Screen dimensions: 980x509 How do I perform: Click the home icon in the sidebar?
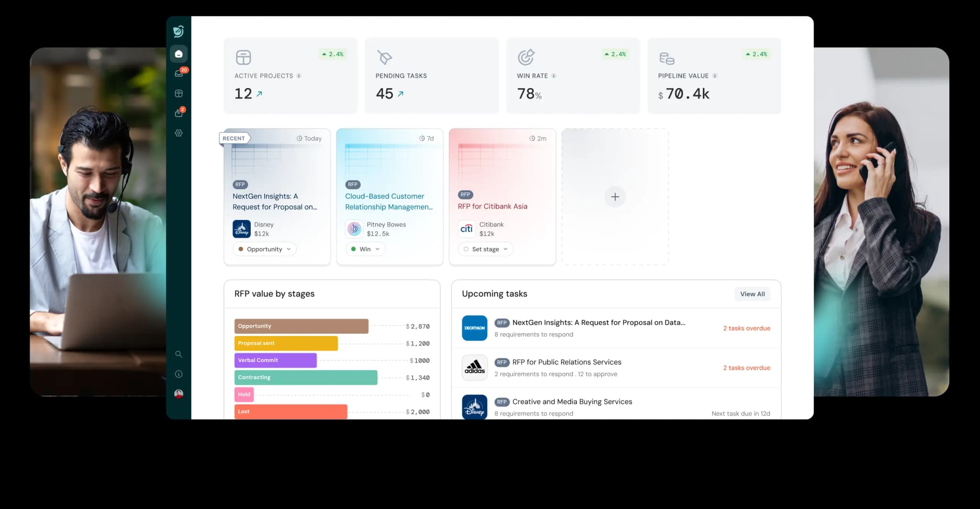[178, 54]
